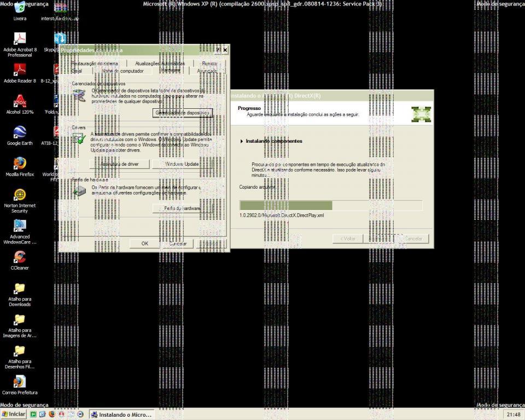Click the Progresso heading in DirectX installer
Image resolution: width=525 pixels, height=420 pixels.
click(249, 108)
